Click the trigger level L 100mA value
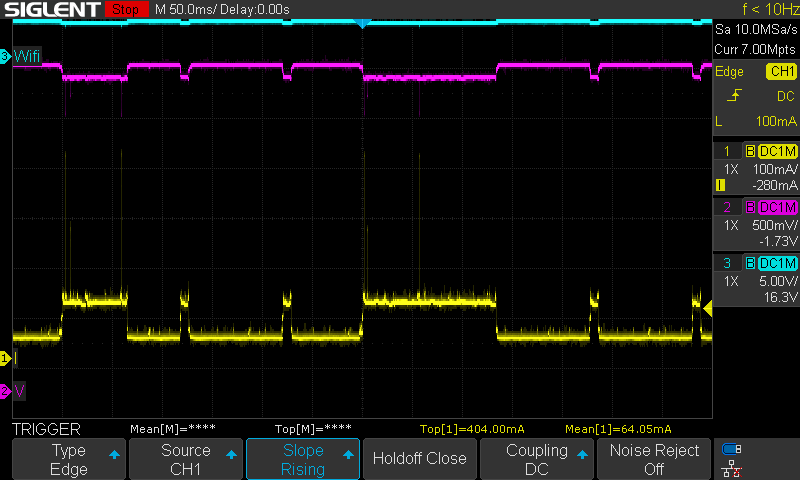This screenshot has height=480, width=800. click(x=776, y=121)
